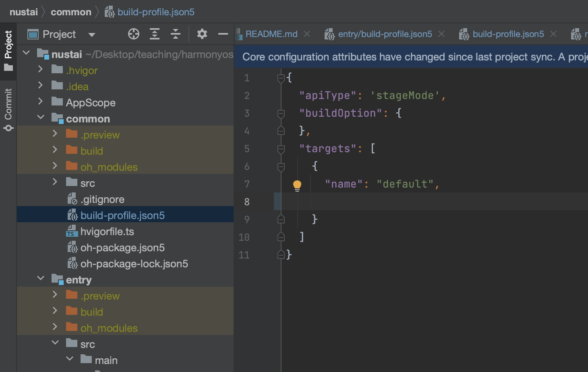Click the nustai breadcrumb
The height and width of the screenshot is (372, 588).
point(23,12)
